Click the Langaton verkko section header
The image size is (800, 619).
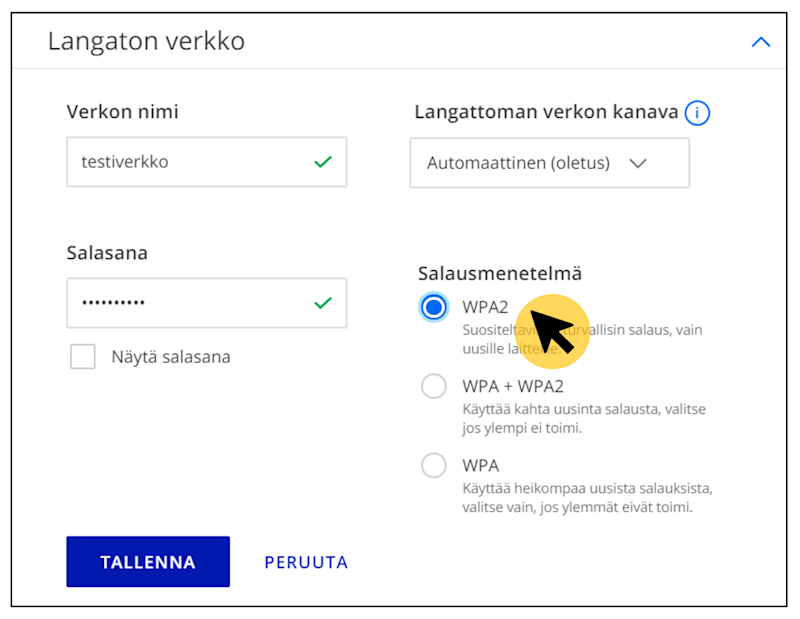(146, 42)
